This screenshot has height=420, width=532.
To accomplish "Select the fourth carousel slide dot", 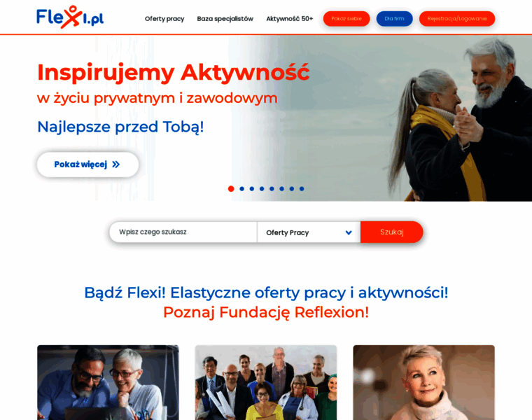I will point(262,188).
